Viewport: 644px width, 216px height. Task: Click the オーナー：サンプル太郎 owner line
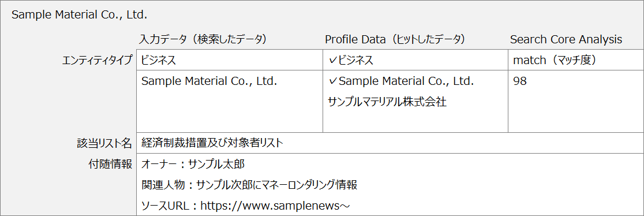(x=193, y=164)
